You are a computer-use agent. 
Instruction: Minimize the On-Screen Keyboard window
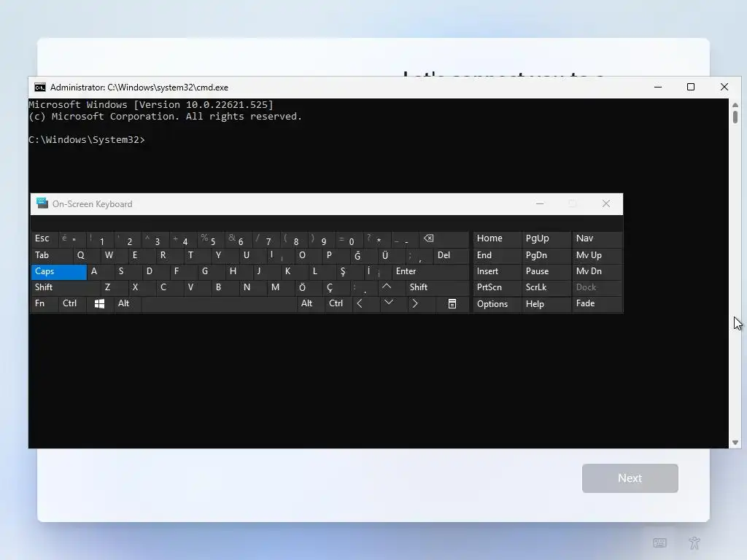[540, 203]
